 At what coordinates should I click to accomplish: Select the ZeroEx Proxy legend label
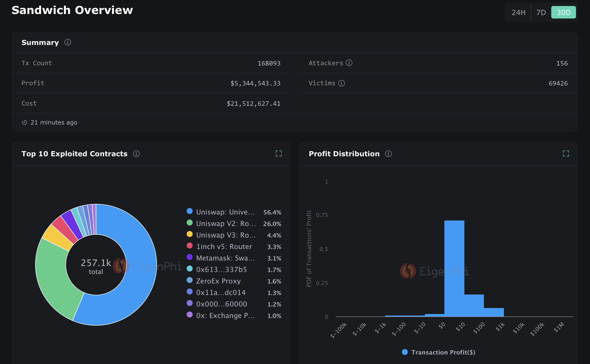(218, 281)
